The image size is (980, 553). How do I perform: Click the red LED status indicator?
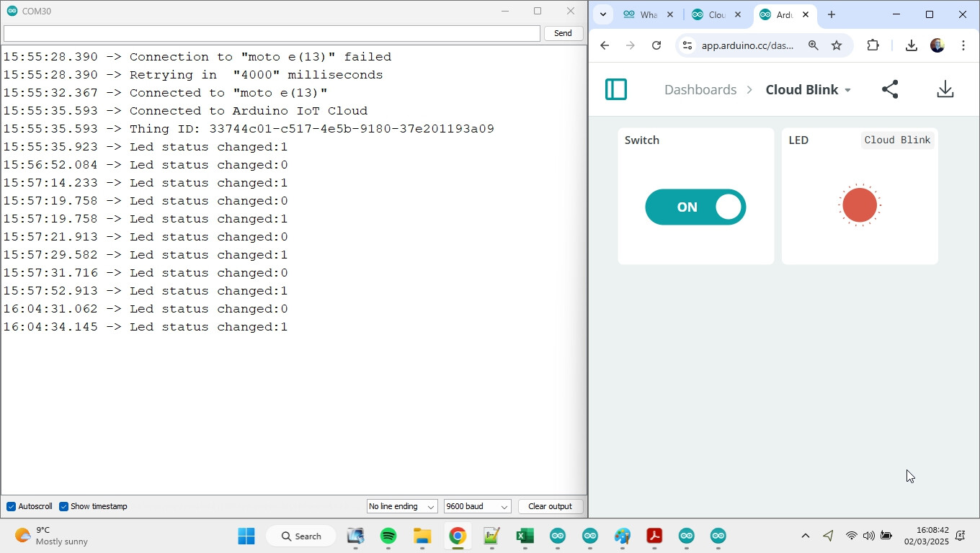(859, 205)
